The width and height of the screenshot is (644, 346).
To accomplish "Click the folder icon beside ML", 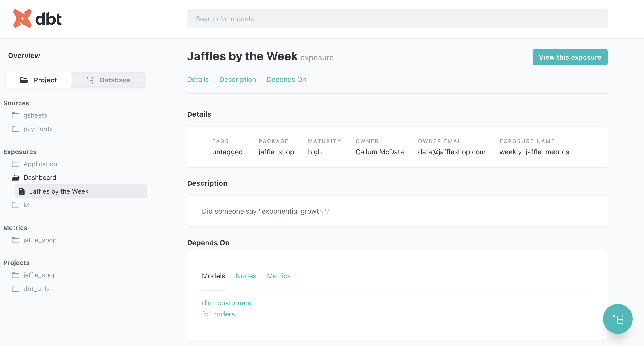I will click(16, 205).
